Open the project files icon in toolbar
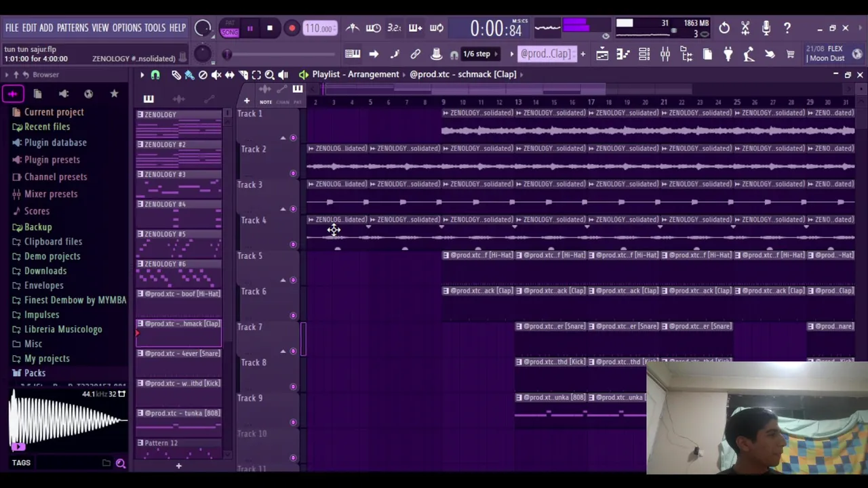This screenshot has height=488, width=868. [707, 54]
